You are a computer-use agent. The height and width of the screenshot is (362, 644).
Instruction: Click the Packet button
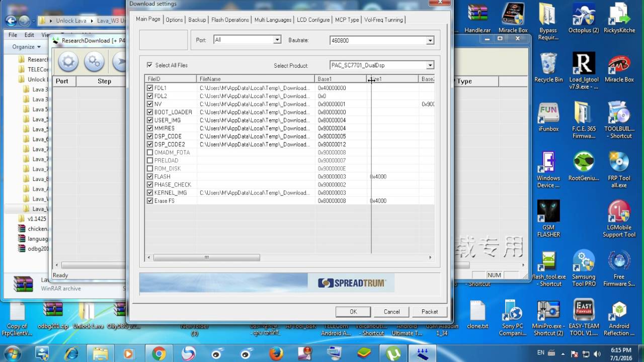(x=430, y=312)
